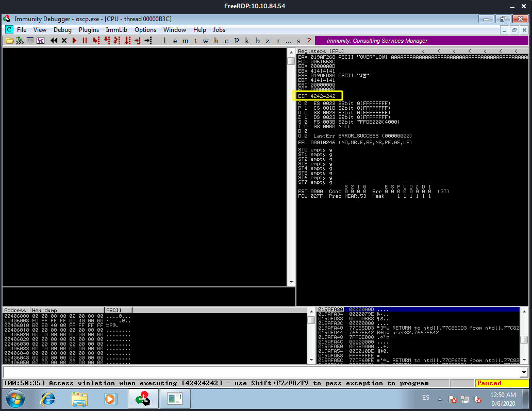Click the Trace over icon

coord(127,41)
